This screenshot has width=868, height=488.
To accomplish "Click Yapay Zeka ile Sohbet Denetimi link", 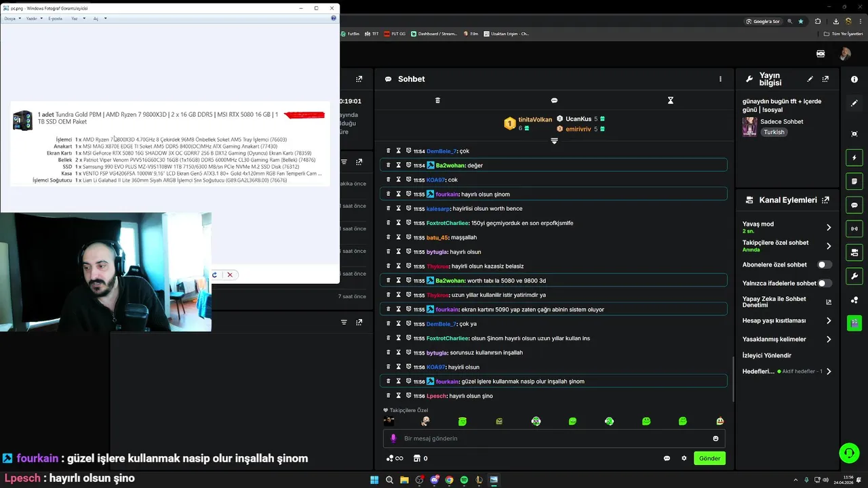I will tap(787, 302).
